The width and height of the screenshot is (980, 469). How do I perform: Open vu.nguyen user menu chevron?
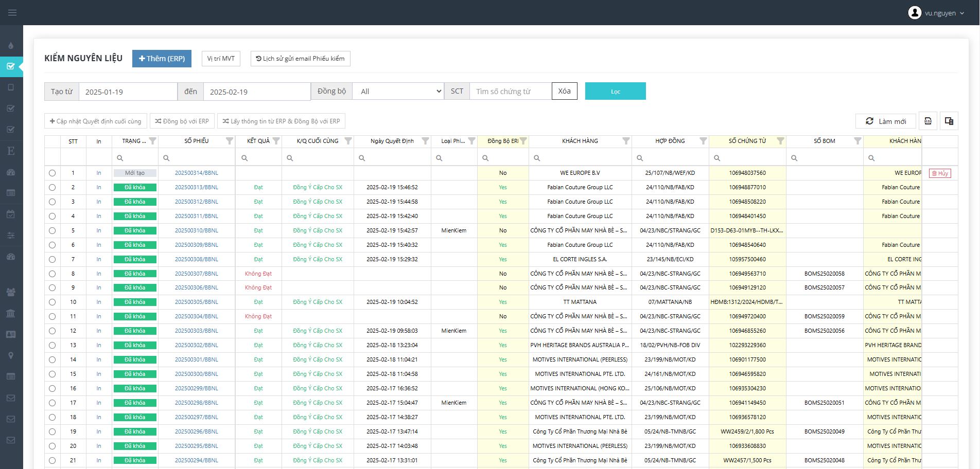click(962, 13)
